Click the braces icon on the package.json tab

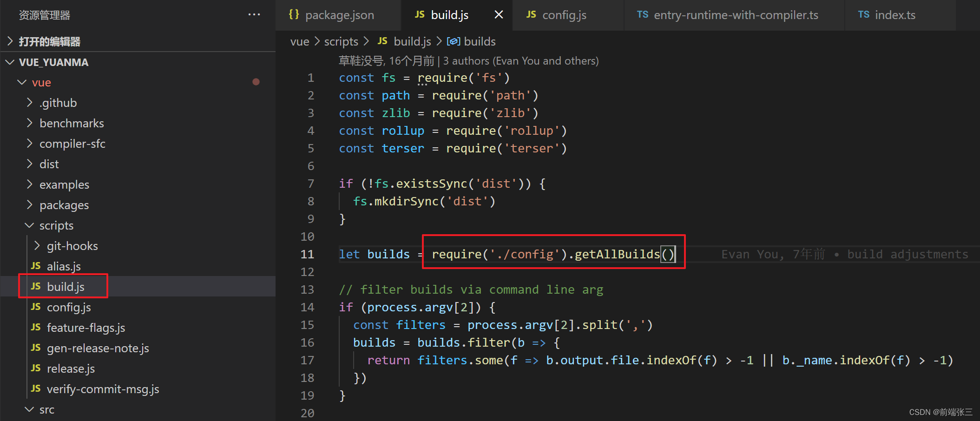[294, 14]
